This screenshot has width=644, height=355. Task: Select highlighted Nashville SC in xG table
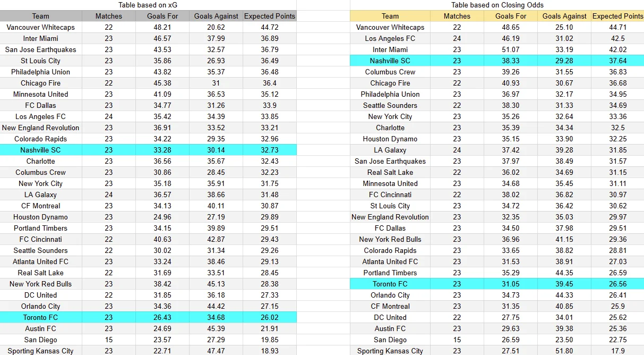coord(41,150)
